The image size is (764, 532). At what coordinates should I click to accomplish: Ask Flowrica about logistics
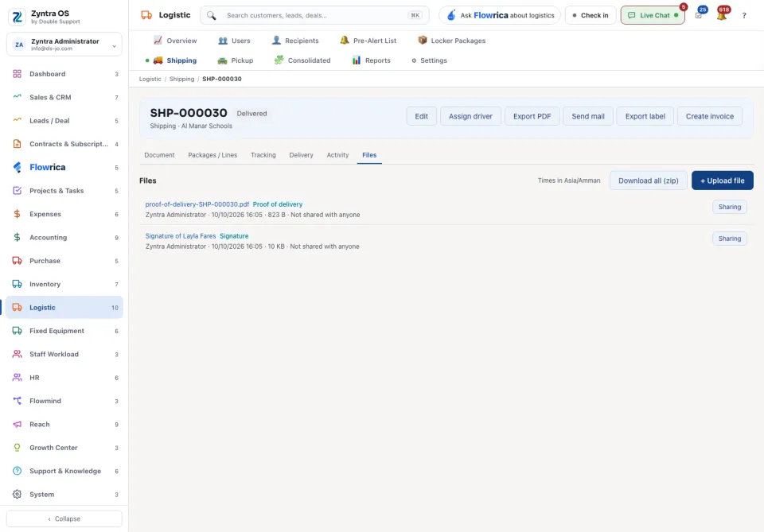coord(500,16)
